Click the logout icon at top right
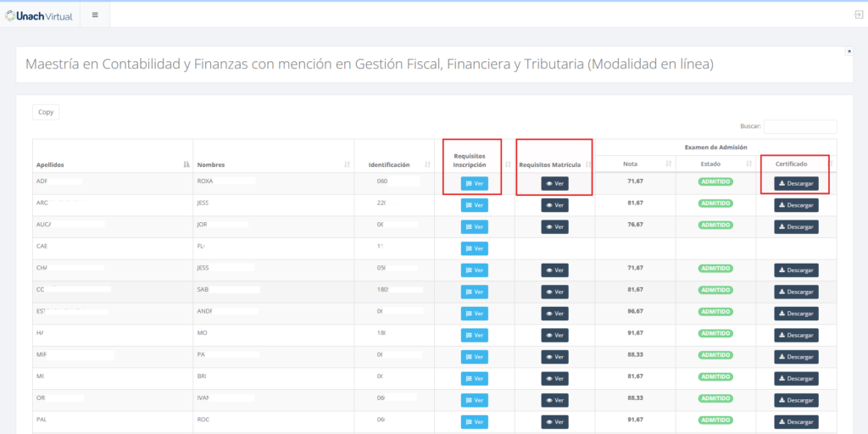This screenshot has width=868, height=434. [858, 14]
